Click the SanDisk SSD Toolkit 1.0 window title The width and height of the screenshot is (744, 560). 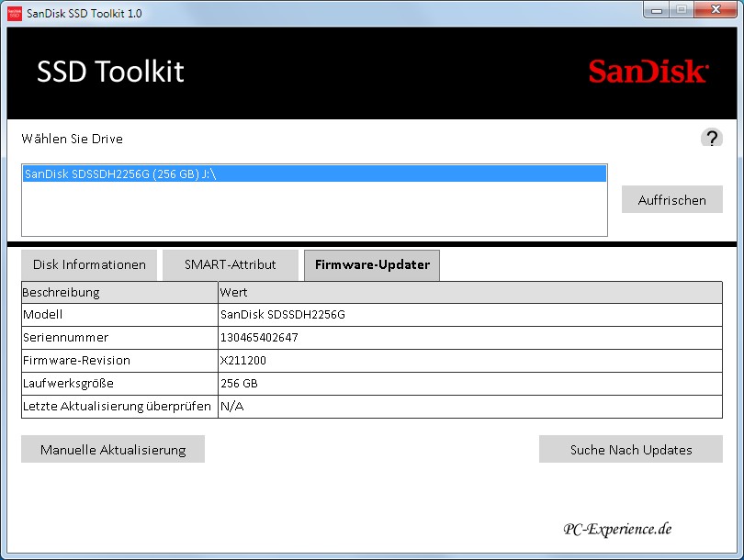(84, 13)
